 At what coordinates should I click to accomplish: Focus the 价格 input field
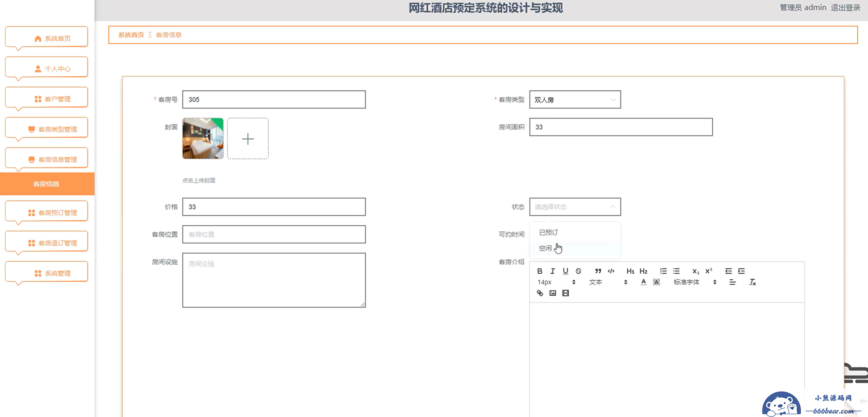[274, 207]
